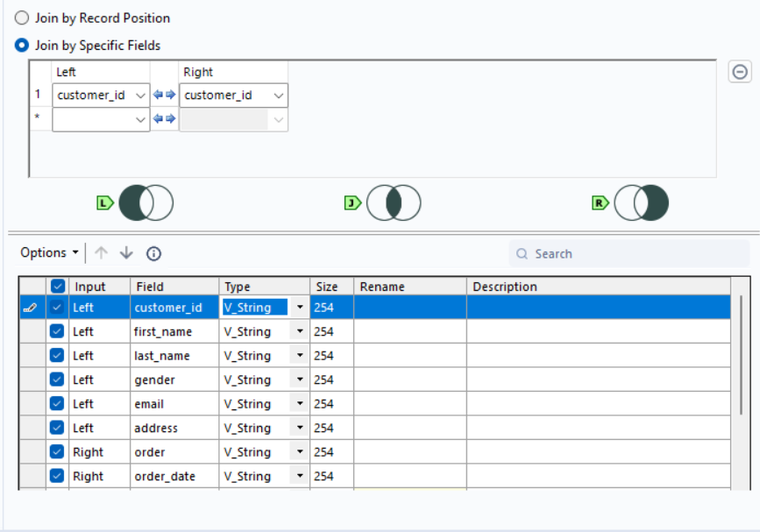The height and width of the screenshot is (532, 760).
Task: Remove join row with the minus icon
Action: 740,73
